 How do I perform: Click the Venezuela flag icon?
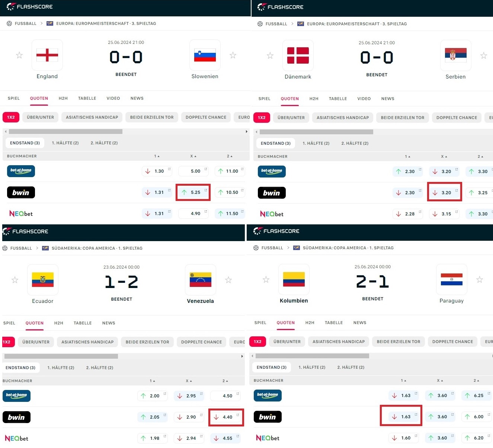pos(201,280)
